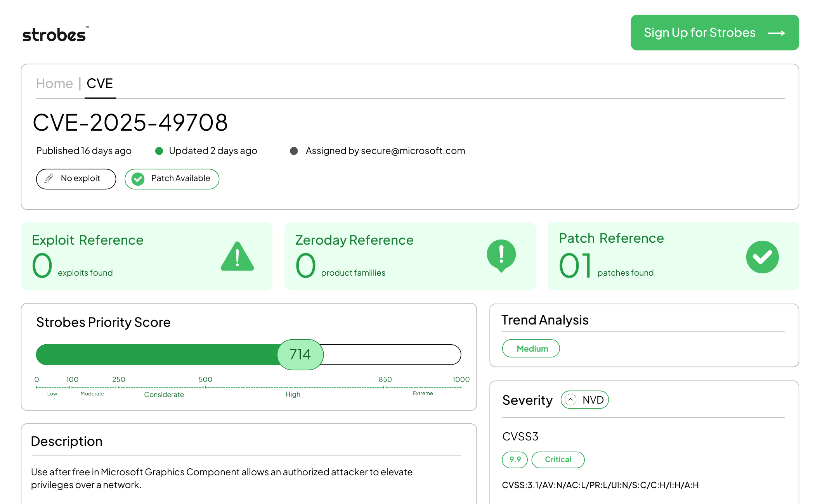This screenshot has width=820, height=504.
Task: Navigate to Home via the breadcrumb
Action: (x=54, y=83)
